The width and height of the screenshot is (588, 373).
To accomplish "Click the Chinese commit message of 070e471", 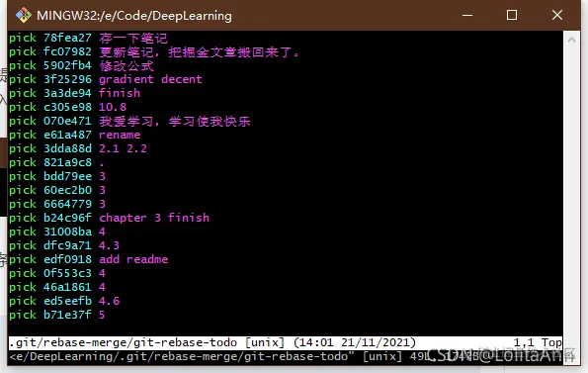I will (x=175, y=122).
